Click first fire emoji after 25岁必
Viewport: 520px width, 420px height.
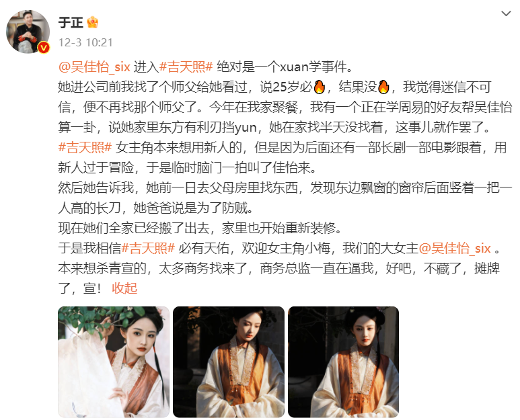[319, 87]
